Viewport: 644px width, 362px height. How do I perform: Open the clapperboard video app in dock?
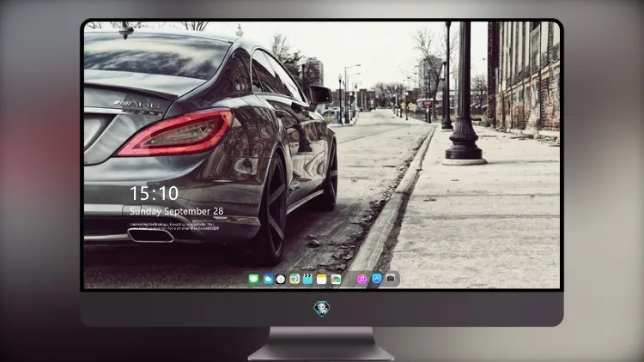(x=307, y=279)
